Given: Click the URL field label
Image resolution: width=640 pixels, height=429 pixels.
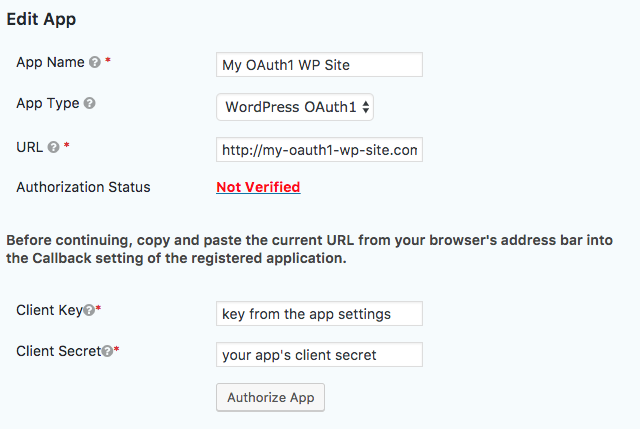Looking at the screenshot, I should [30, 146].
